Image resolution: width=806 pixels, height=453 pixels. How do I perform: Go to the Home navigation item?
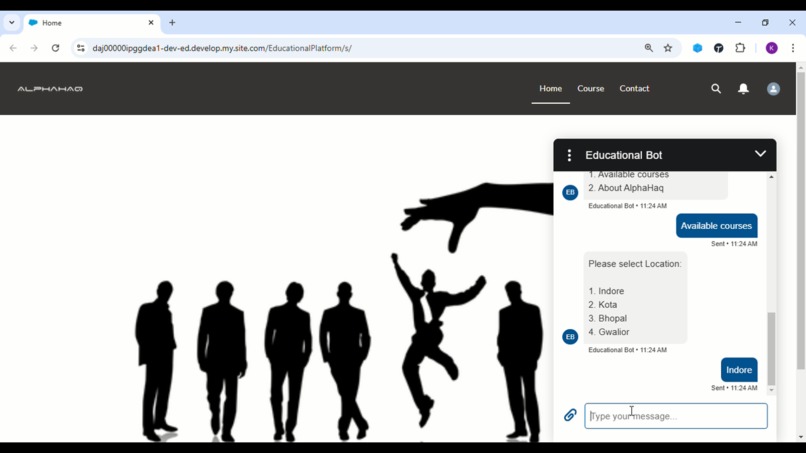tap(551, 88)
